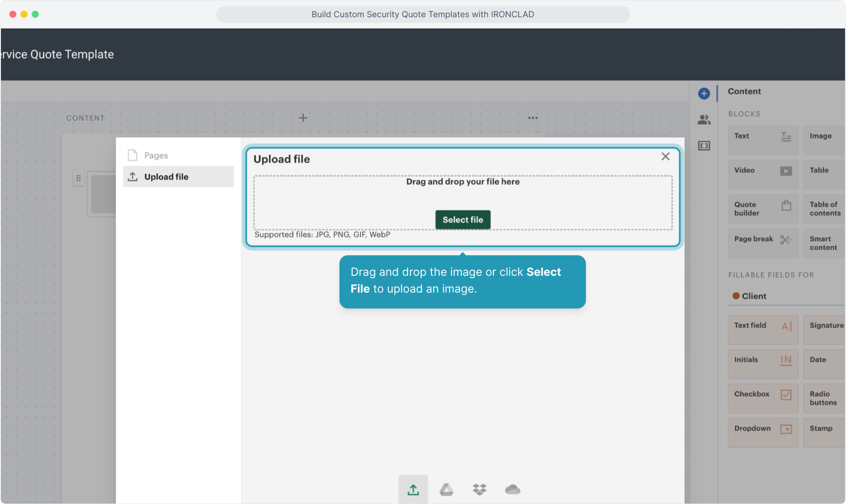The height and width of the screenshot is (504, 846).
Task: Click the Select file button
Action: [x=462, y=220]
